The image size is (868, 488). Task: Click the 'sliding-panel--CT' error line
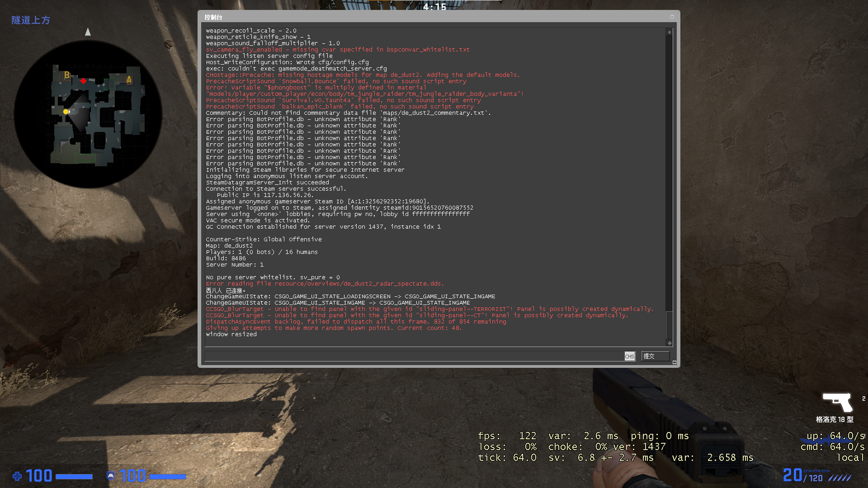point(417,315)
